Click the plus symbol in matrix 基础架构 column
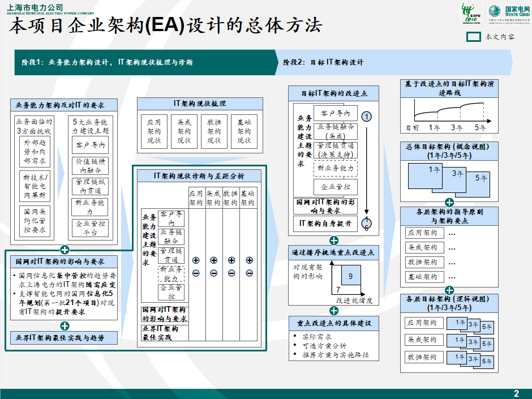Image resolution: width=532 pixels, height=399 pixels. tap(250, 260)
